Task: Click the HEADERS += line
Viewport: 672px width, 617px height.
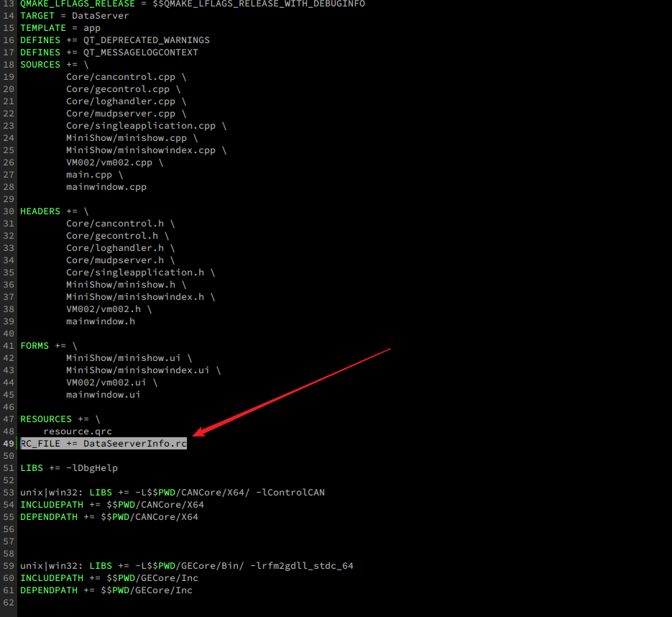Action: pyautogui.click(x=55, y=211)
